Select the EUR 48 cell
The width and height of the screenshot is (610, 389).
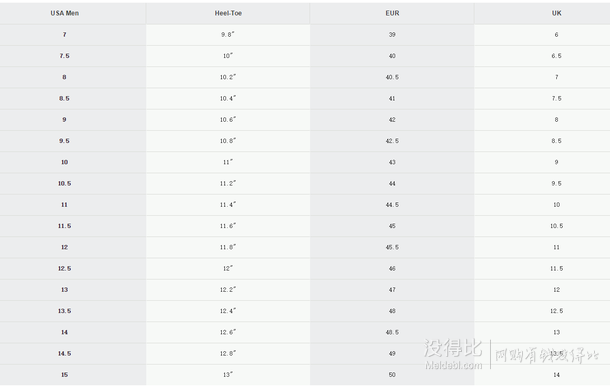392,311
